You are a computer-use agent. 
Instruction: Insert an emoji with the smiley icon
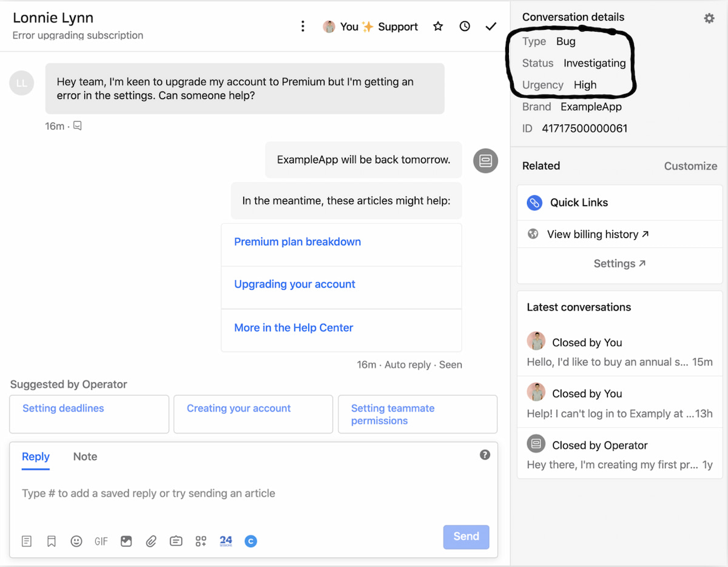pos(76,541)
